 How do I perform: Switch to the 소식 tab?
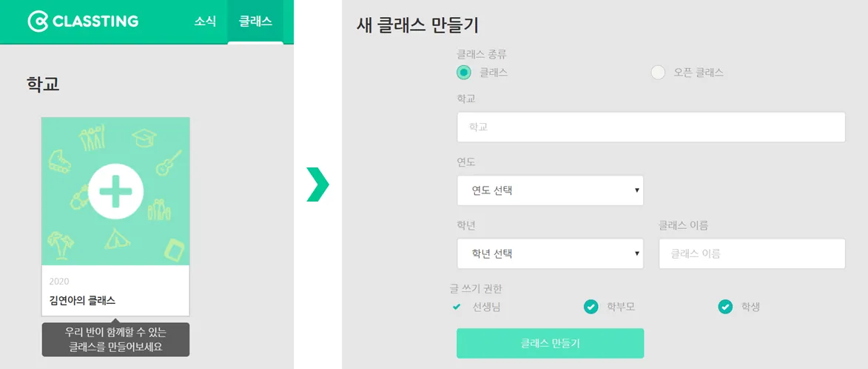pos(205,21)
